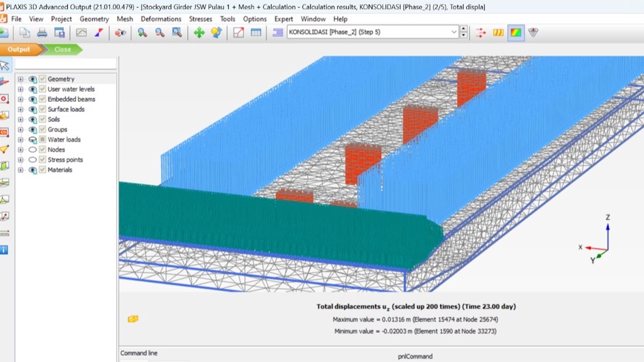Click the orange Output button

19,49
